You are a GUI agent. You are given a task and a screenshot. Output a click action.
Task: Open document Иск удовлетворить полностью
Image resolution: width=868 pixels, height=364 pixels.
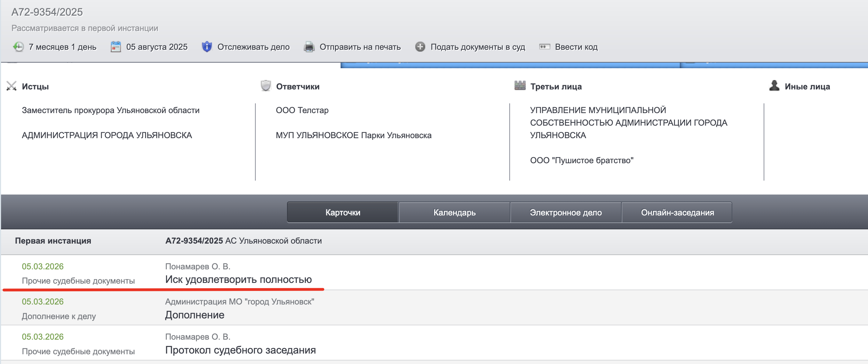pos(238,279)
